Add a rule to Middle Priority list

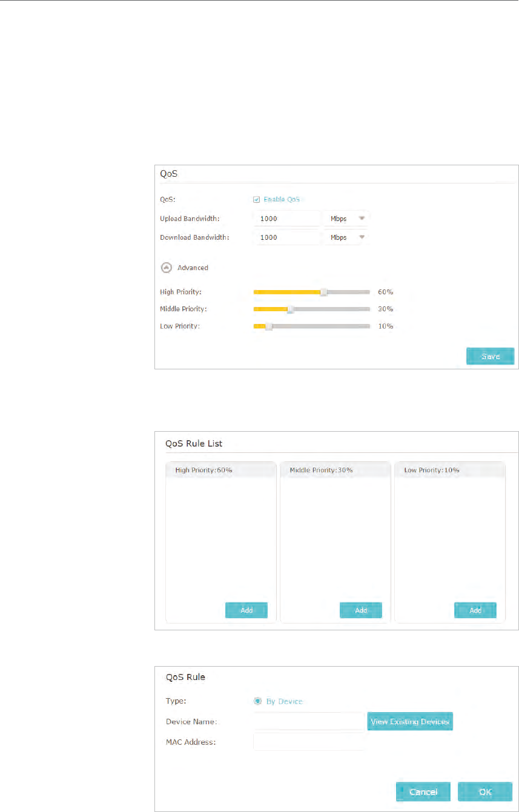coord(361,610)
